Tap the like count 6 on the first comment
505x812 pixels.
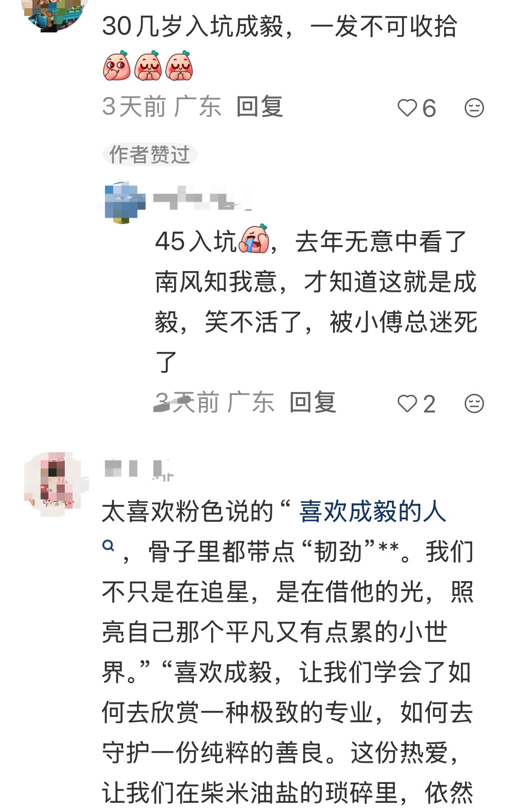(x=429, y=108)
